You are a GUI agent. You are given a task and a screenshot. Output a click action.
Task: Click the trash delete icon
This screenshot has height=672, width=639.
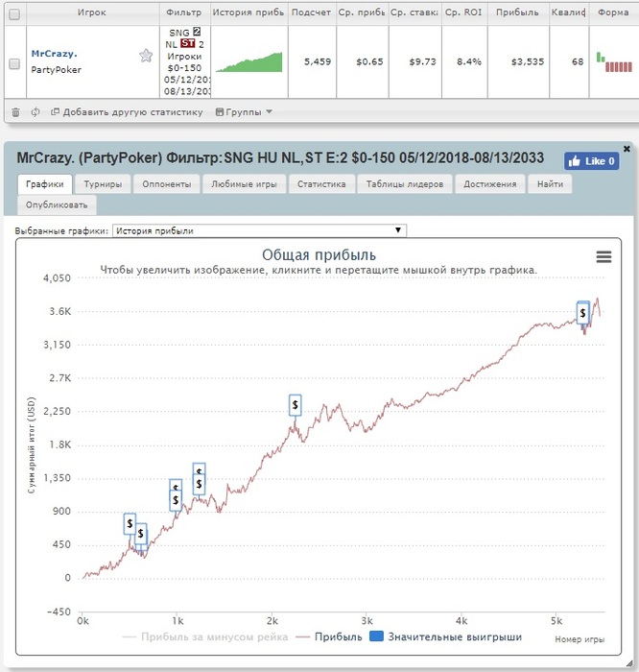(x=16, y=112)
